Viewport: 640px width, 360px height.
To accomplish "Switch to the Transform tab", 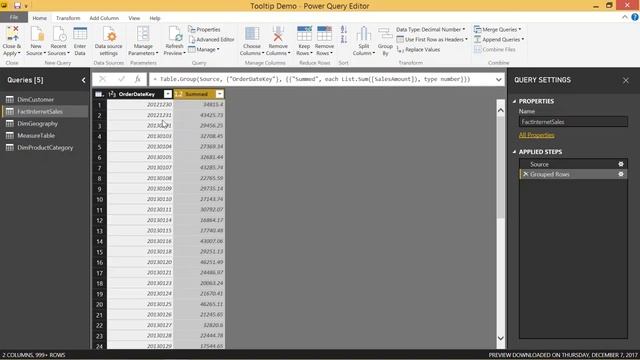I will pos(68,18).
